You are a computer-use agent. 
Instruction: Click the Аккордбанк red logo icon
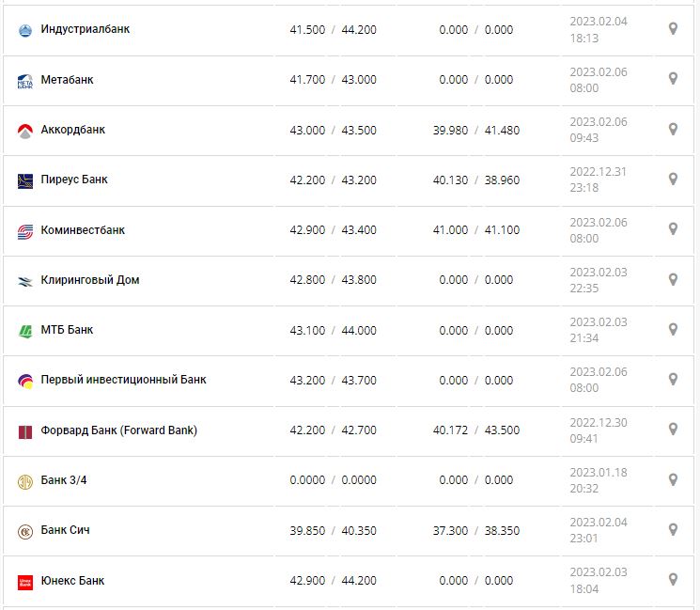point(25,131)
